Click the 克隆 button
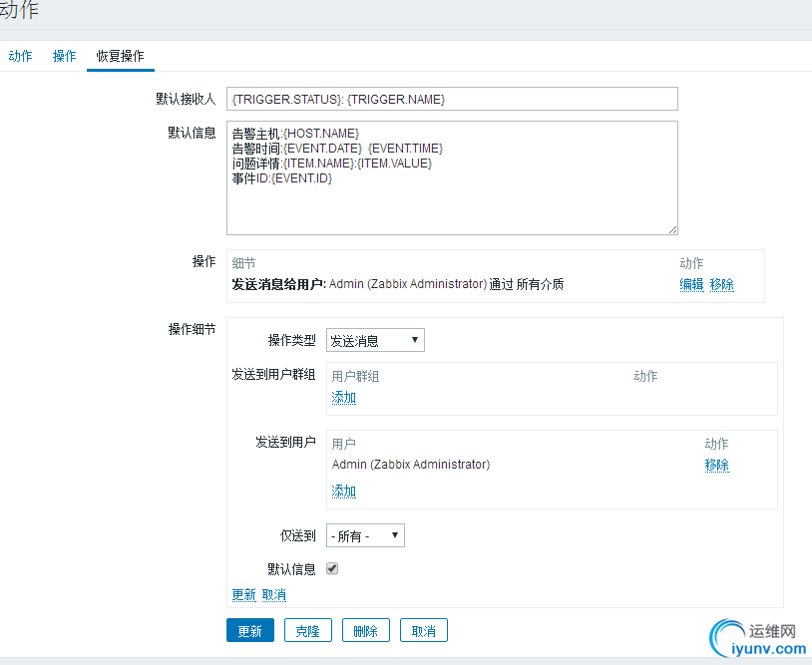 point(308,630)
